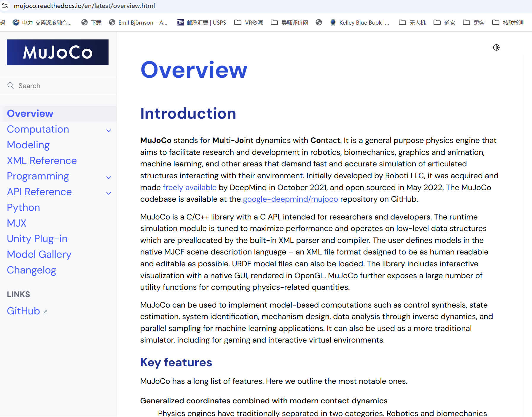The height and width of the screenshot is (417, 532).
Task: Open the Kelley Blue Book bookmark
Action: [x=359, y=23]
